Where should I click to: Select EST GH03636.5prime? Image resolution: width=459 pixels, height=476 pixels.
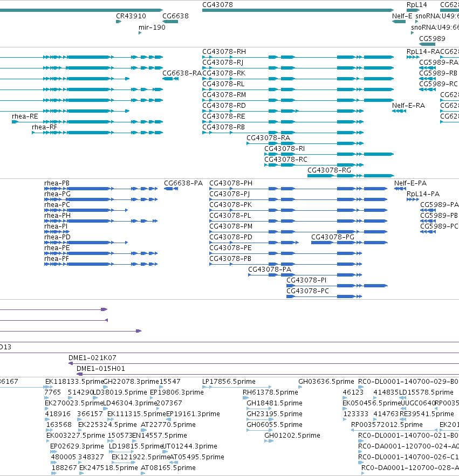326,382
